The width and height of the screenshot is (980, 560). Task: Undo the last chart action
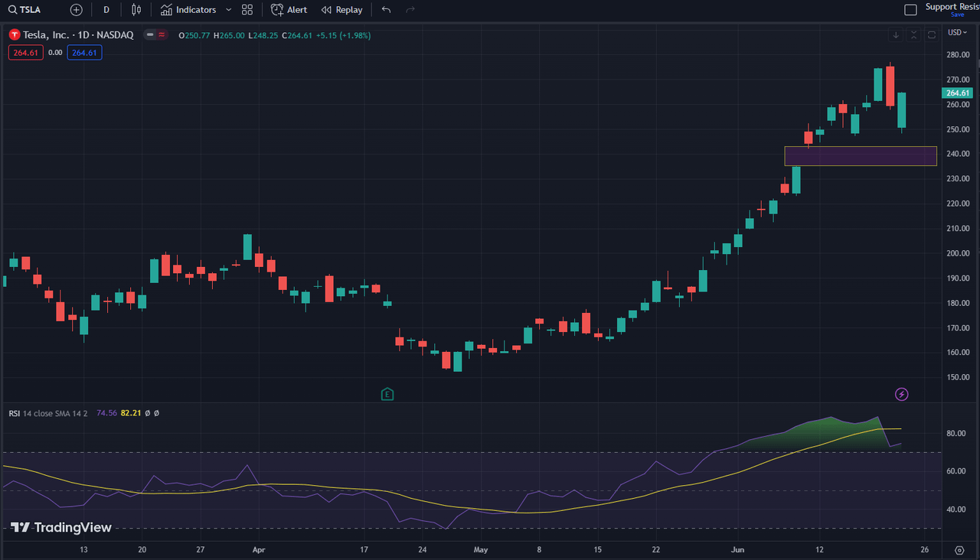(x=386, y=10)
